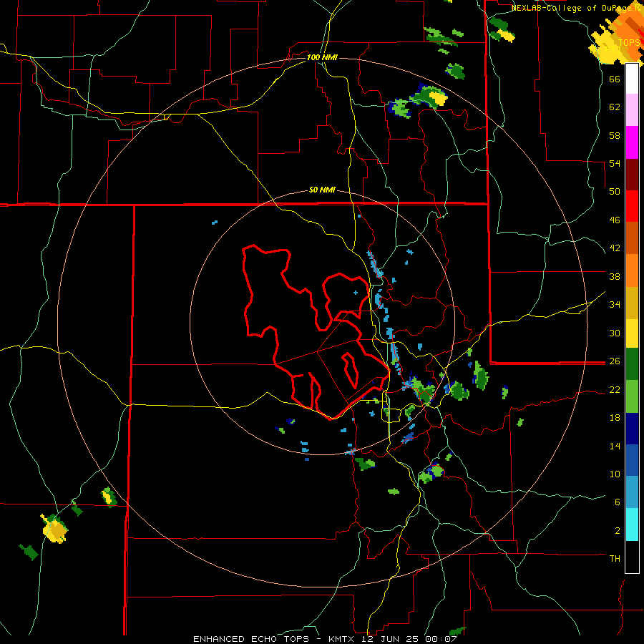Click the legend value '62'

(x=615, y=107)
